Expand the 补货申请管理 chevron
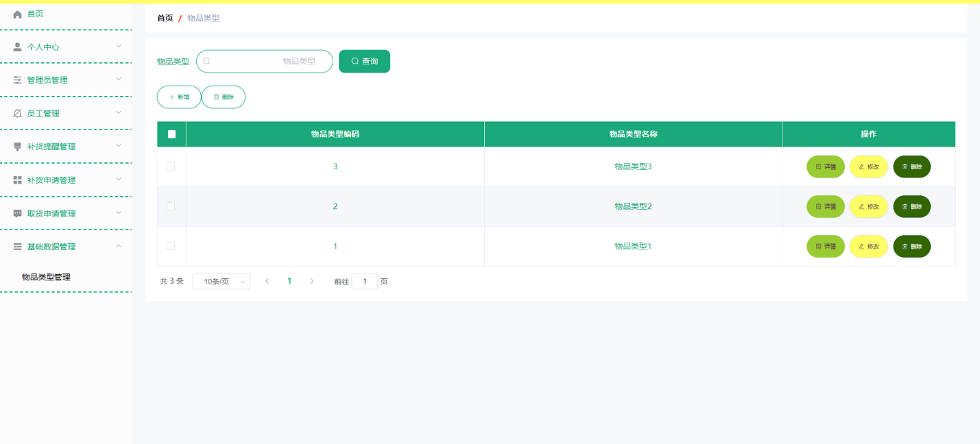The image size is (980, 444). click(x=119, y=179)
